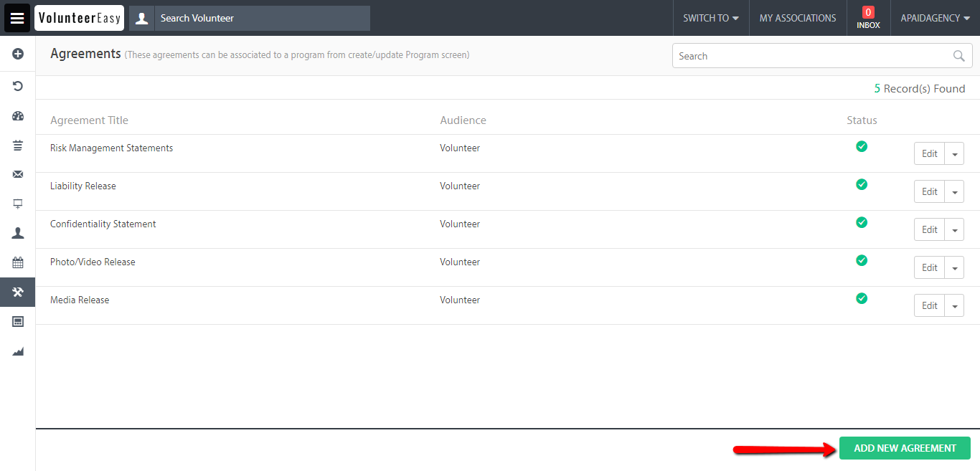Screen dimensions: 980x471
Task: Open the task list icon in sidebar
Action: [18, 146]
